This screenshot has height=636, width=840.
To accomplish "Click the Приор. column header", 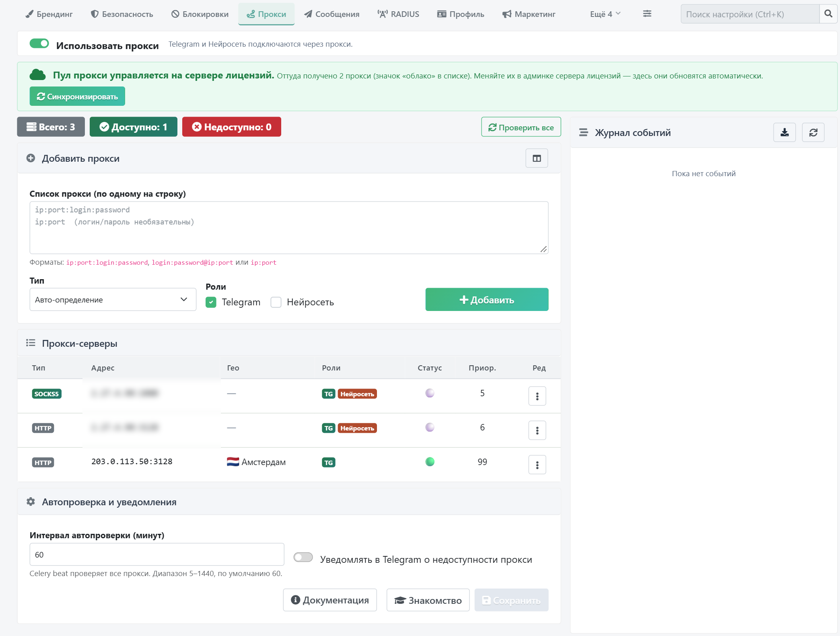I will [x=482, y=368].
